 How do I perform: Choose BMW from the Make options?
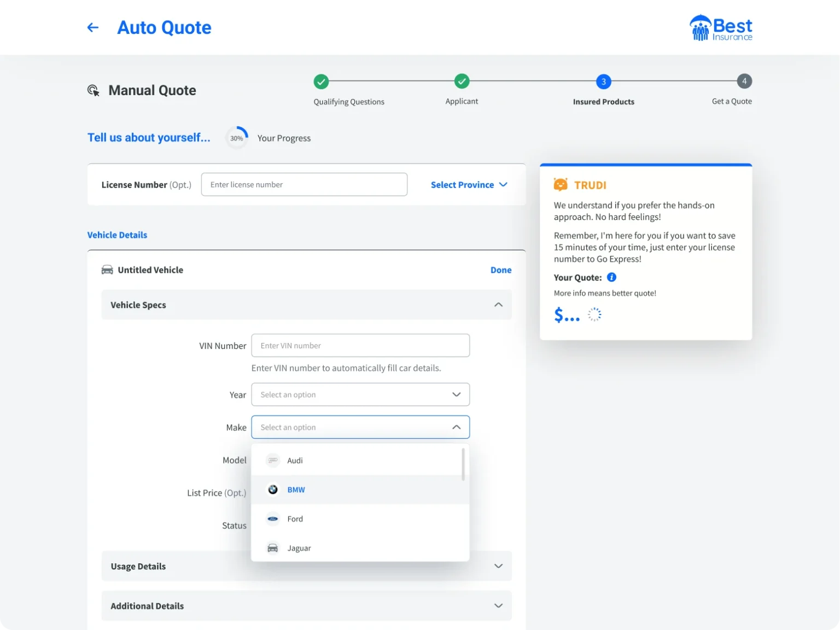360,489
